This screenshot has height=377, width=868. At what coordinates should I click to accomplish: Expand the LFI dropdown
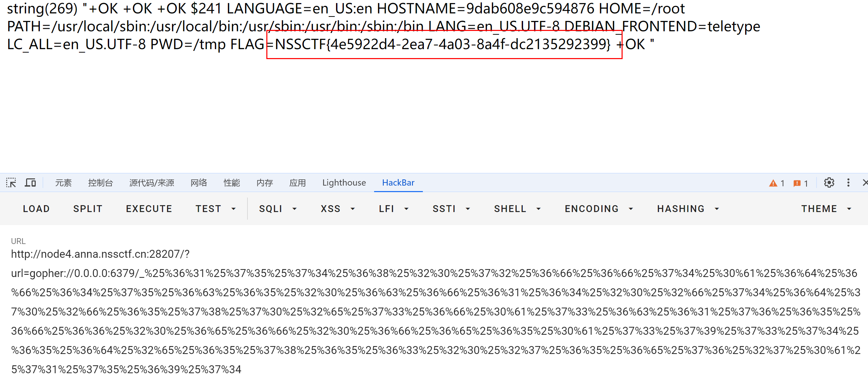[394, 209]
